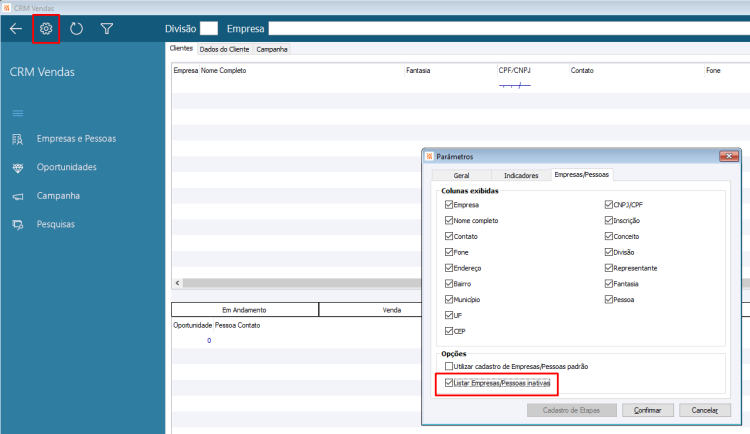Click Parâmetros dialog title icon
This screenshot has height=434, width=750.
(429, 156)
